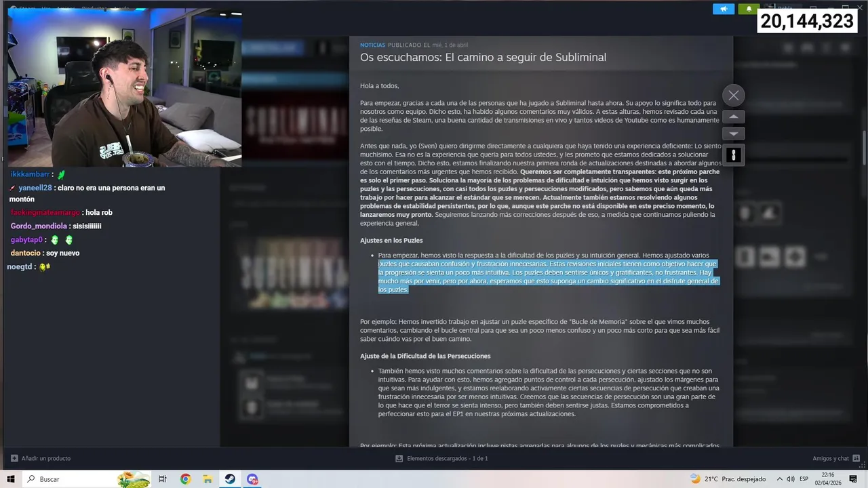Click the Ajustes en los Puzles heading

click(x=391, y=241)
